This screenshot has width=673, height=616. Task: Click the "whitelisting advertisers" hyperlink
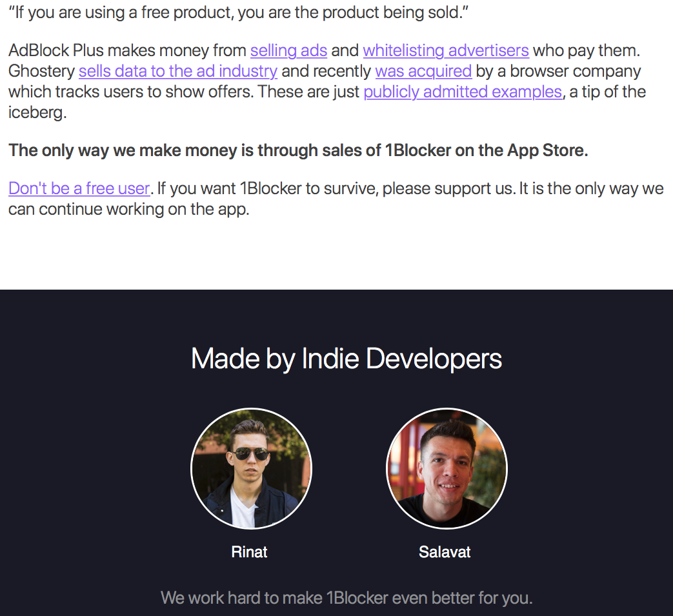click(446, 50)
